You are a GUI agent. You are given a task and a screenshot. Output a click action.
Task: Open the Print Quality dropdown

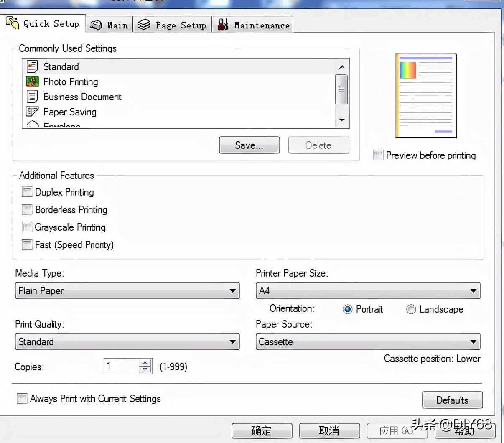(127, 341)
